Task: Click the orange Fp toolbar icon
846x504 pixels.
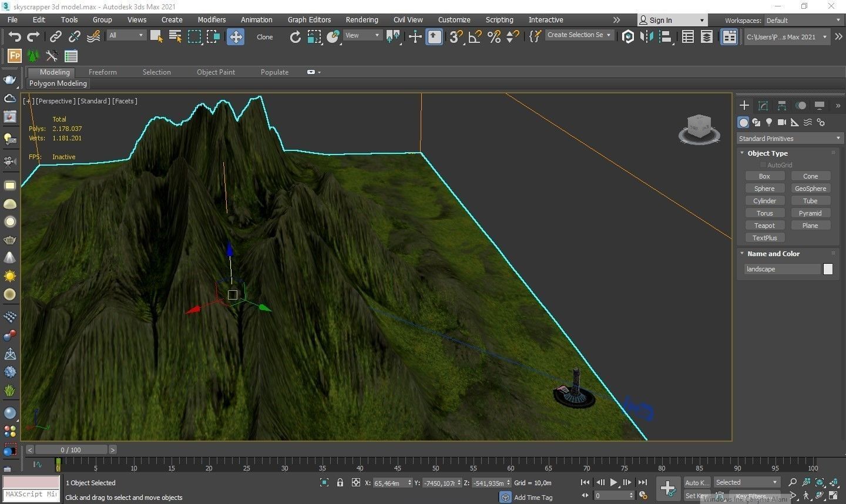Action: 15,56
